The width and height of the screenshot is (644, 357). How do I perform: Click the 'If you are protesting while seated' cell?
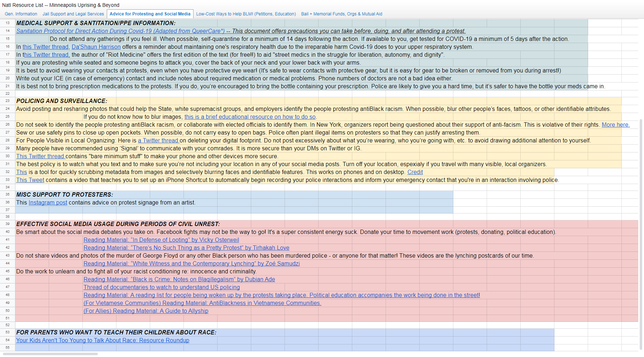[189, 63]
